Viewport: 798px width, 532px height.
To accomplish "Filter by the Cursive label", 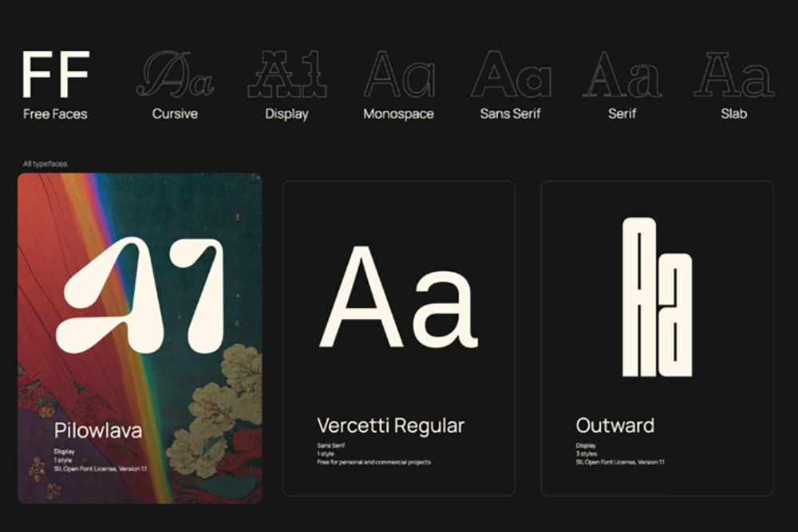I will pos(175,113).
